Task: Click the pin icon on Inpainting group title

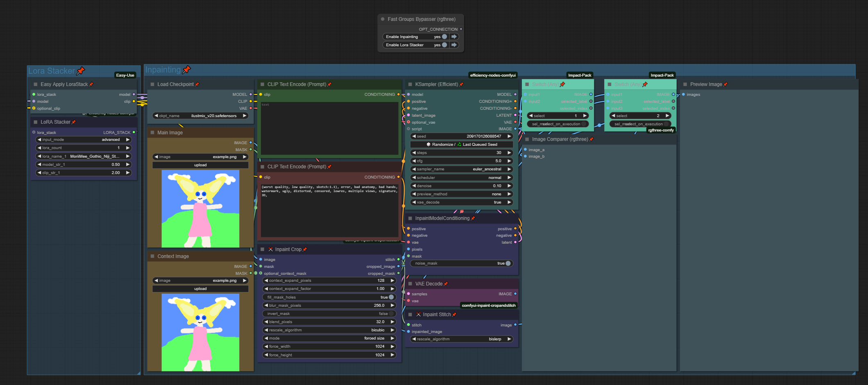Action: 186,70
